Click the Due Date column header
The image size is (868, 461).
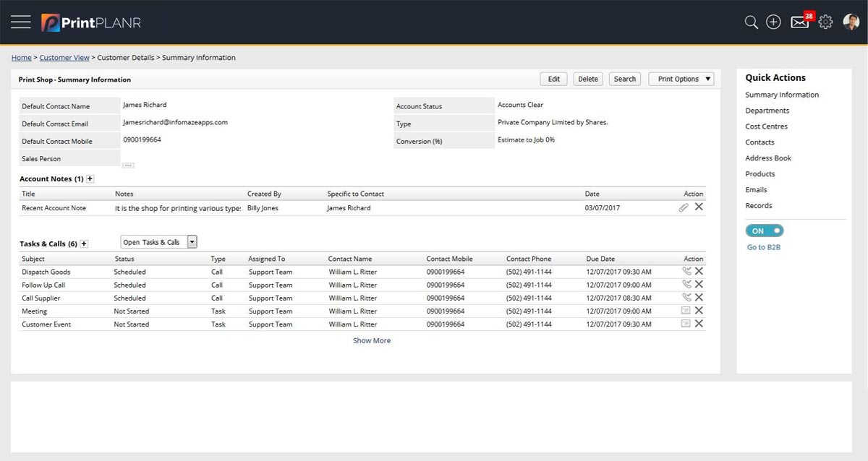point(600,259)
